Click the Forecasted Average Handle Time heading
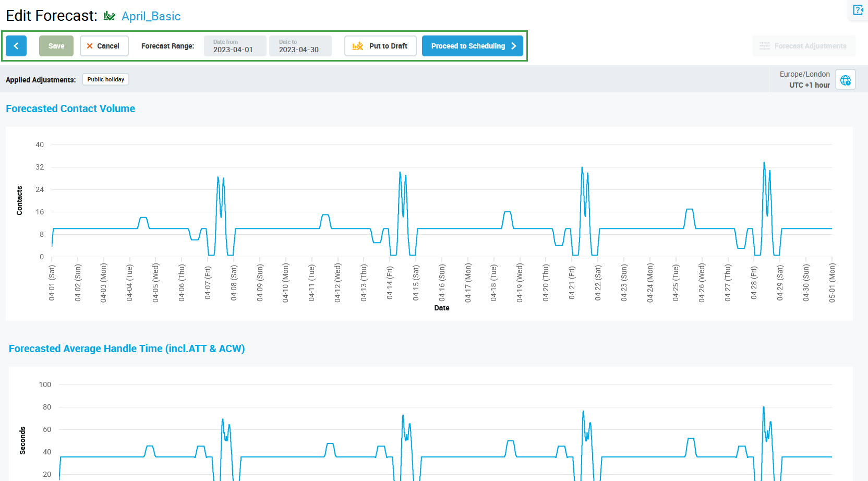 127,348
